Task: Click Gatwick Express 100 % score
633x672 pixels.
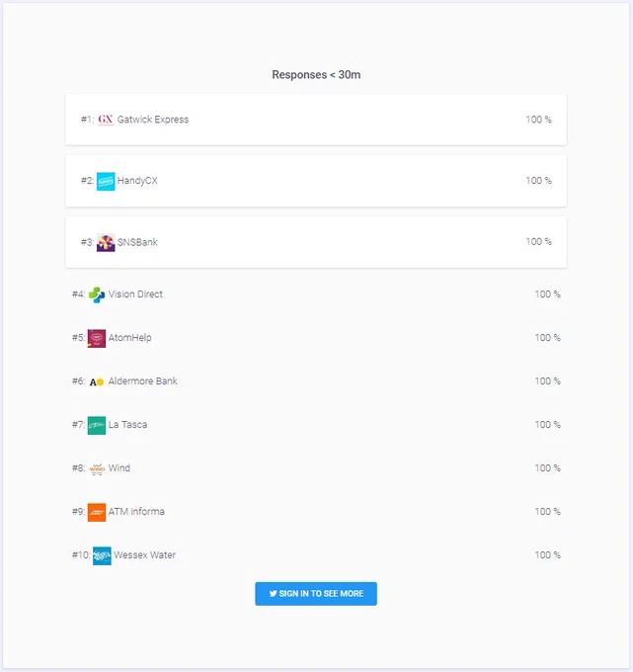Action: (x=538, y=120)
